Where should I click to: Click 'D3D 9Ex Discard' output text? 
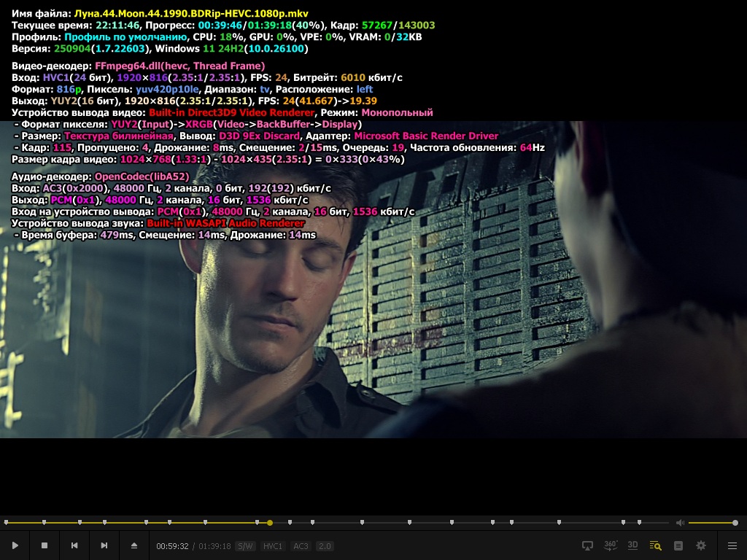tap(259, 136)
